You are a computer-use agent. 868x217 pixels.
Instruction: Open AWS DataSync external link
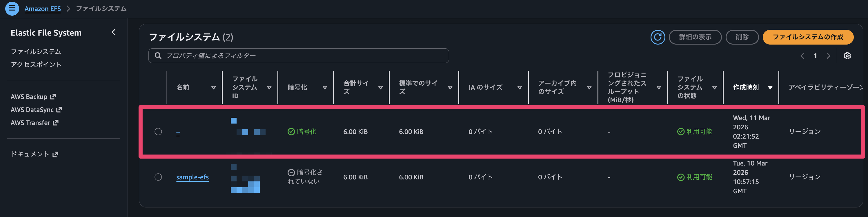[36, 110]
